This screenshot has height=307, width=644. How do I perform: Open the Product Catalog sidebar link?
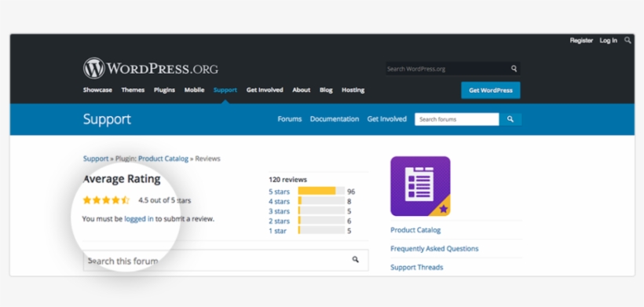(415, 230)
